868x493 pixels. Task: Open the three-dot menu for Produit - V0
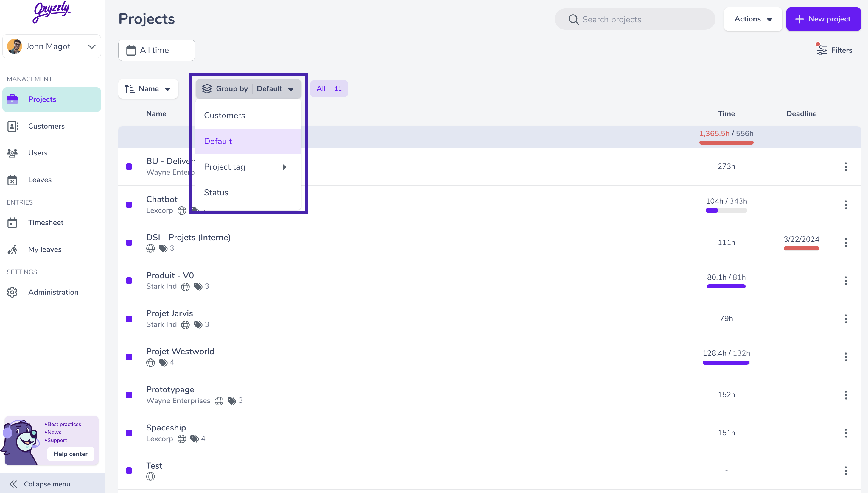[846, 281]
